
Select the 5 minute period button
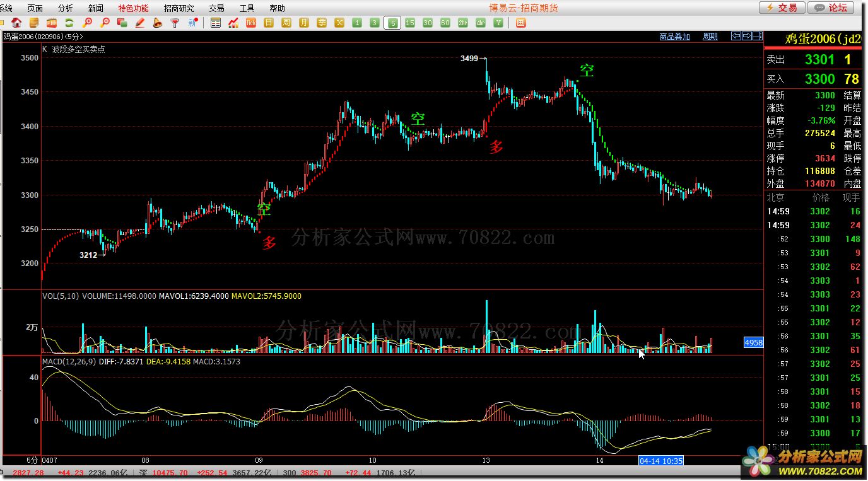pos(392,23)
